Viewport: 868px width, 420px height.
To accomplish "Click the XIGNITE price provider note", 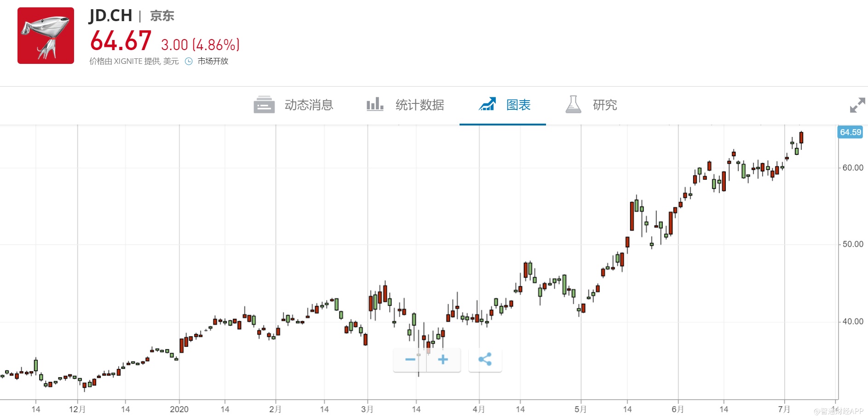I will click(x=134, y=61).
